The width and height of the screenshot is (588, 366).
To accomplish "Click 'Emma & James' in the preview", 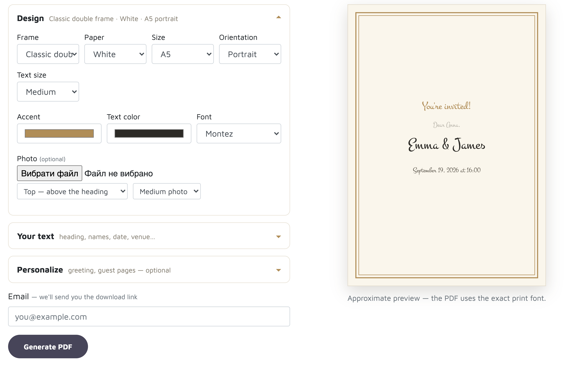I will point(447,145).
